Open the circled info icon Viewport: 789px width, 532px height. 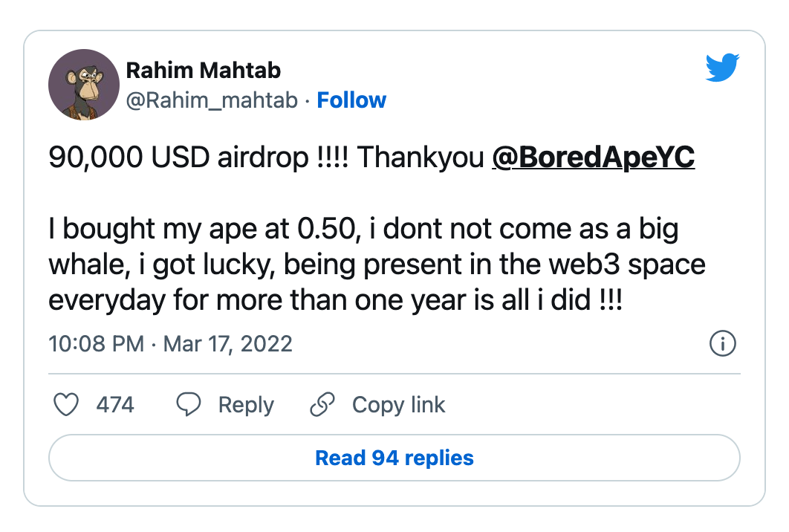(723, 344)
